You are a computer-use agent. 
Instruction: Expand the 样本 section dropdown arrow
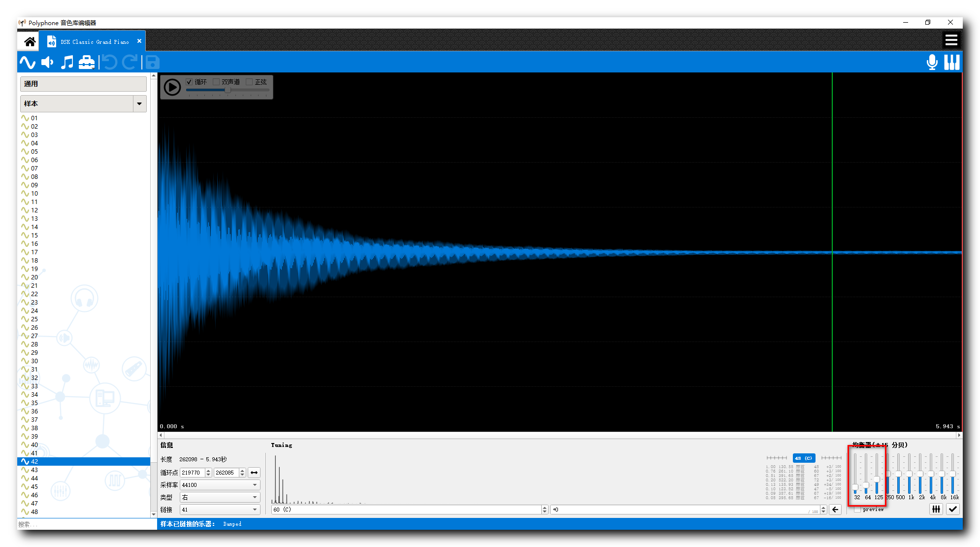pyautogui.click(x=139, y=104)
